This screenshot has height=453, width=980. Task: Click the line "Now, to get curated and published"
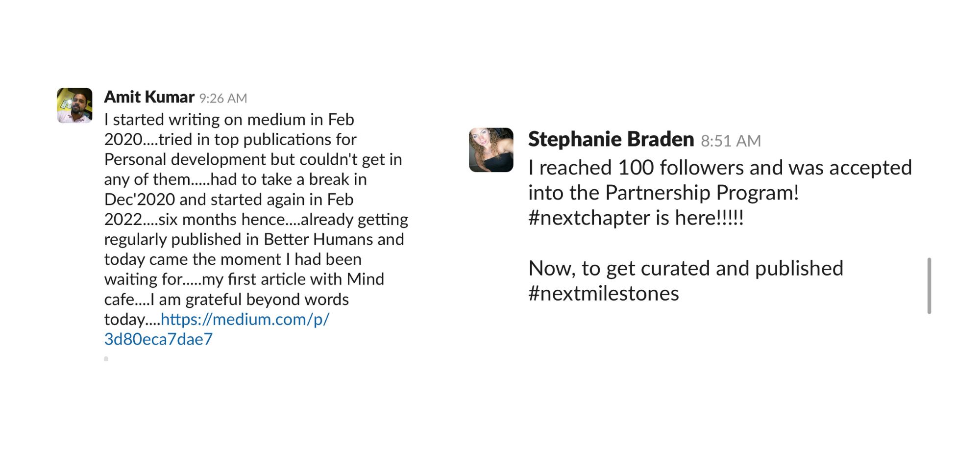686,269
